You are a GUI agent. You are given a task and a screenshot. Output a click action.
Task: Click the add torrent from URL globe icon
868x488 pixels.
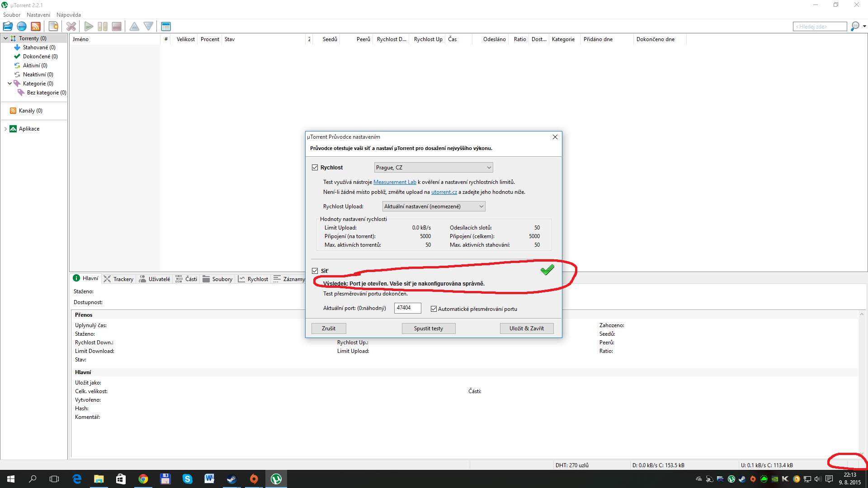tap(21, 26)
